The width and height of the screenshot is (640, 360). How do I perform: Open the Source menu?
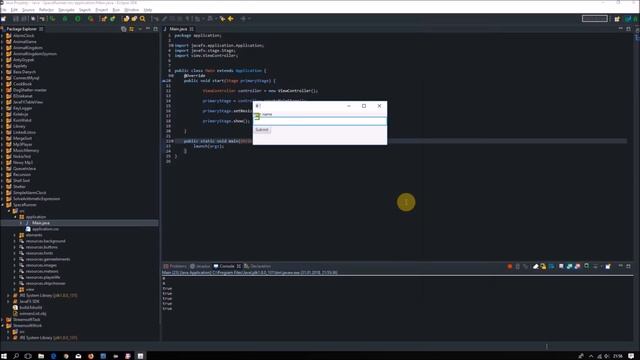(28, 10)
